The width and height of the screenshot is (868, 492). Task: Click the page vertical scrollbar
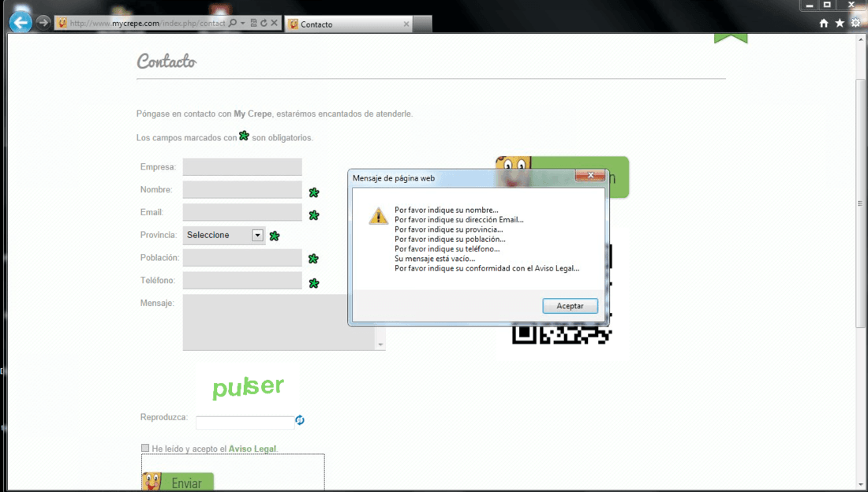pyautogui.click(x=860, y=205)
